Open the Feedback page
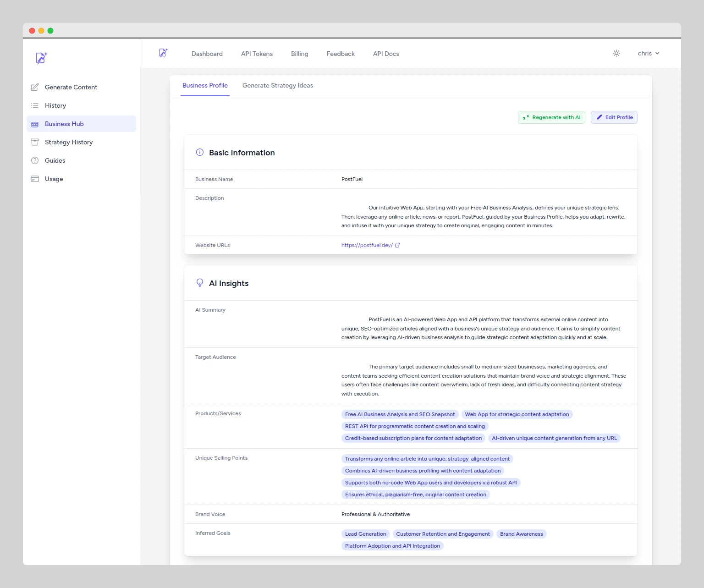 tap(341, 54)
